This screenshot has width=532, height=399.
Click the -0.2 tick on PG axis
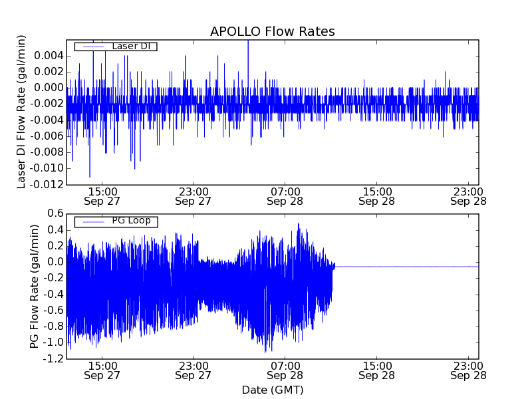(54, 278)
